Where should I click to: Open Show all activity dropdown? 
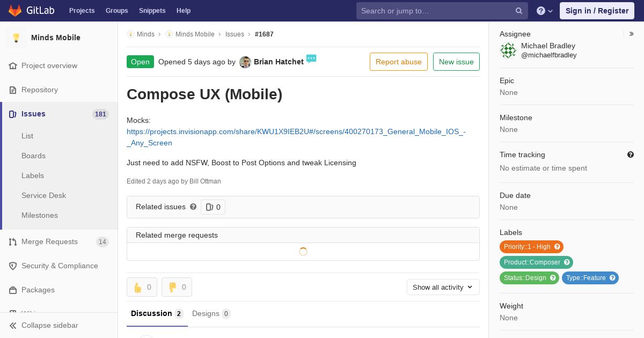[x=443, y=287]
